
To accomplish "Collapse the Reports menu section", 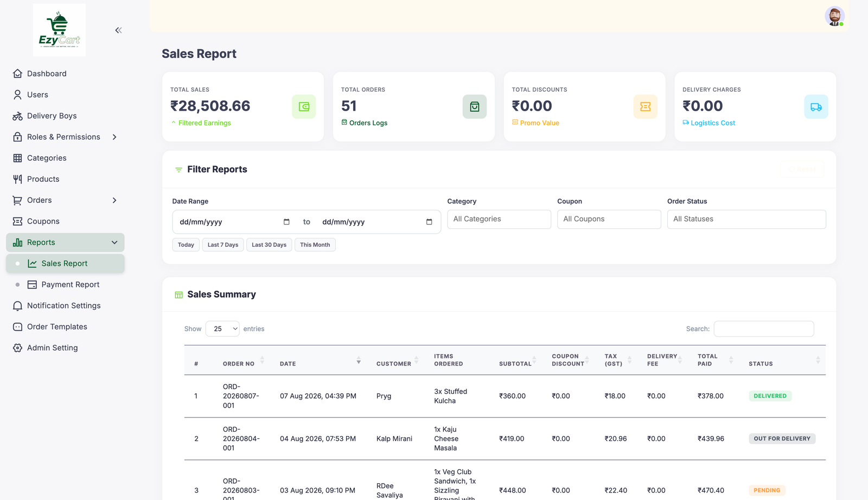I will (x=65, y=242).
